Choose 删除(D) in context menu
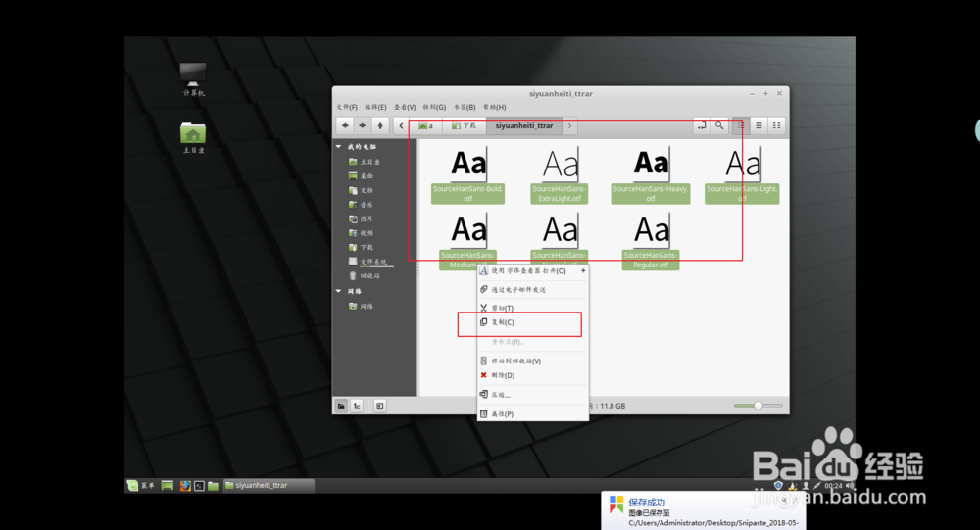This screenshot has width=980, height=530. pos(533,375)
